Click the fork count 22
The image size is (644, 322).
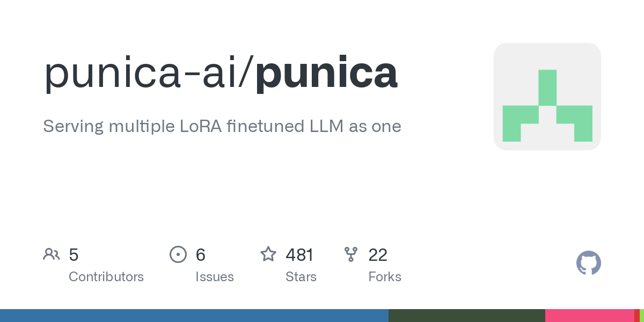pos(378,255)
